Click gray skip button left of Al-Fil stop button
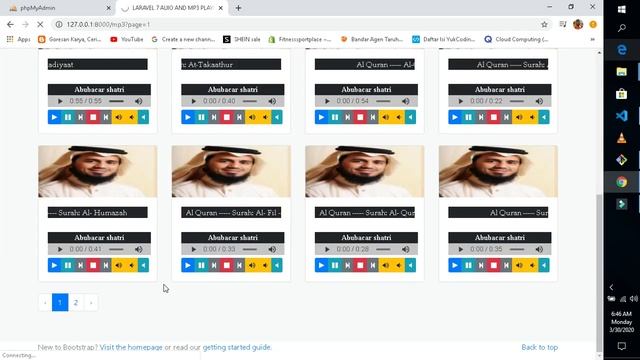 tap(214, 265)
